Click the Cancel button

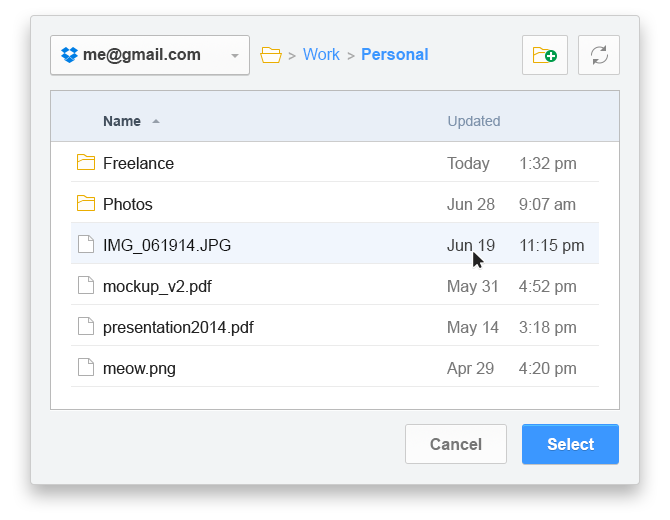click(455, 444)
